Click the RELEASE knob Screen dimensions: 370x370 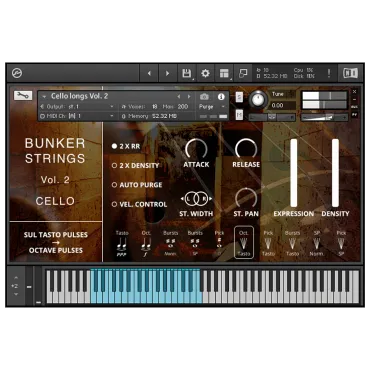[x=246, y=149]
